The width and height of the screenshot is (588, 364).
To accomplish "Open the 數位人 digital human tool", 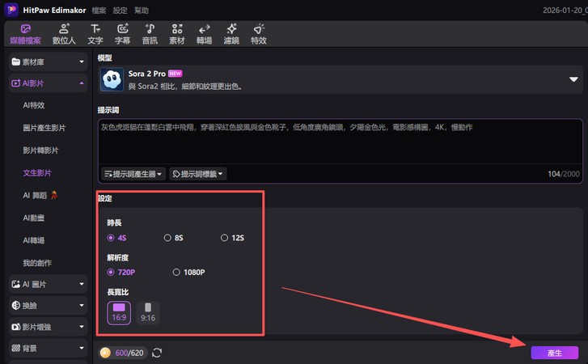I will (64, 34).
